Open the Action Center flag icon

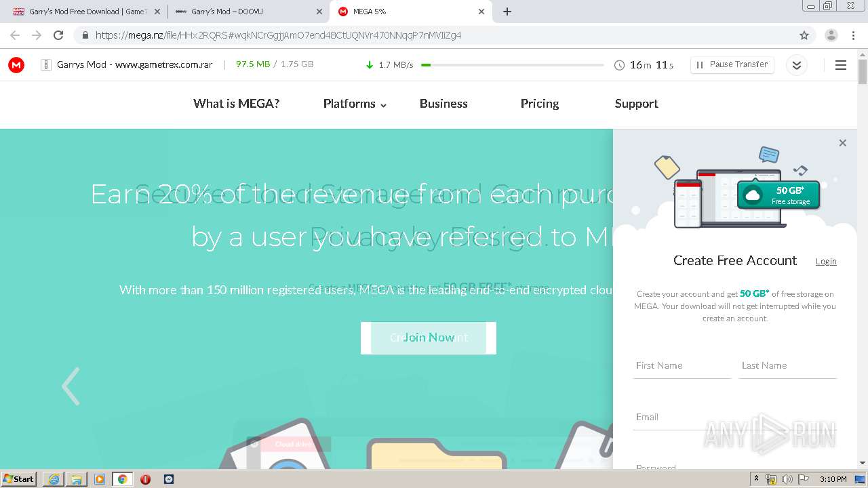tap(802, 479)
